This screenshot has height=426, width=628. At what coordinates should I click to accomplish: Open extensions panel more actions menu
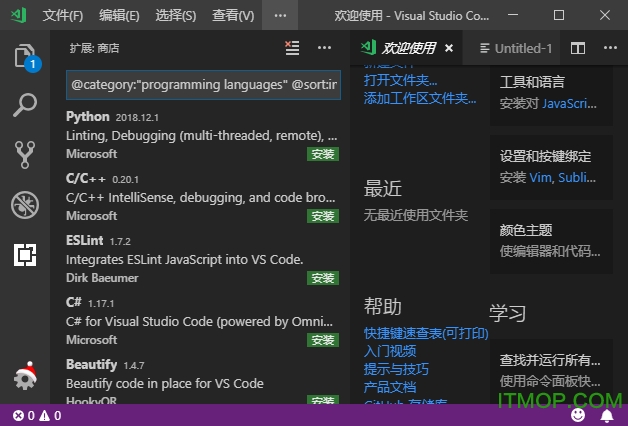pos(324,48)
